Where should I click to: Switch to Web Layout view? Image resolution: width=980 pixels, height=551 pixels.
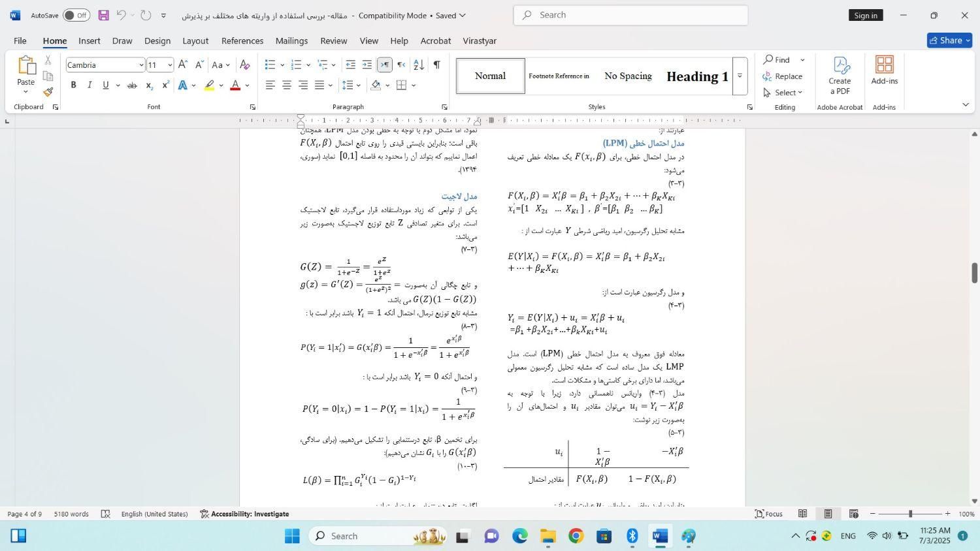click(853, 514)
